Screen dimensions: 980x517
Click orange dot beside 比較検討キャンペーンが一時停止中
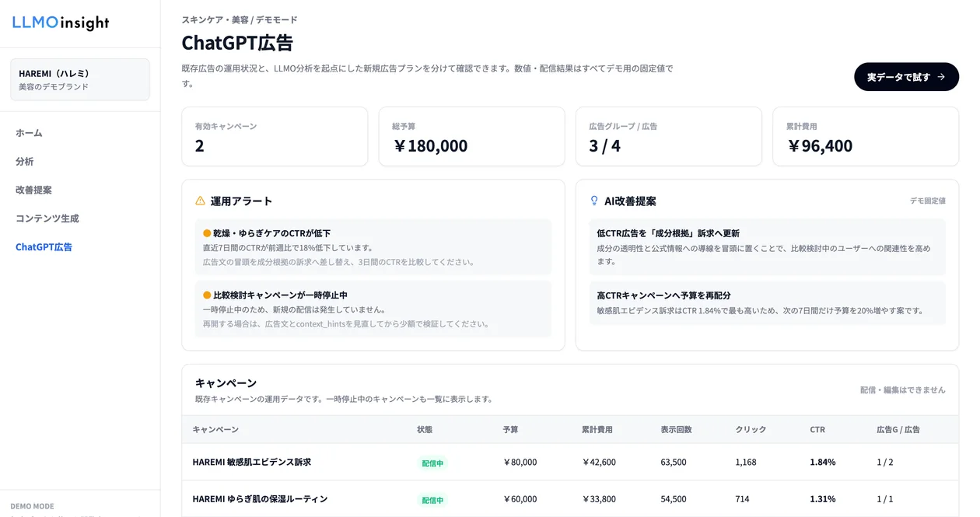(207, 295)
